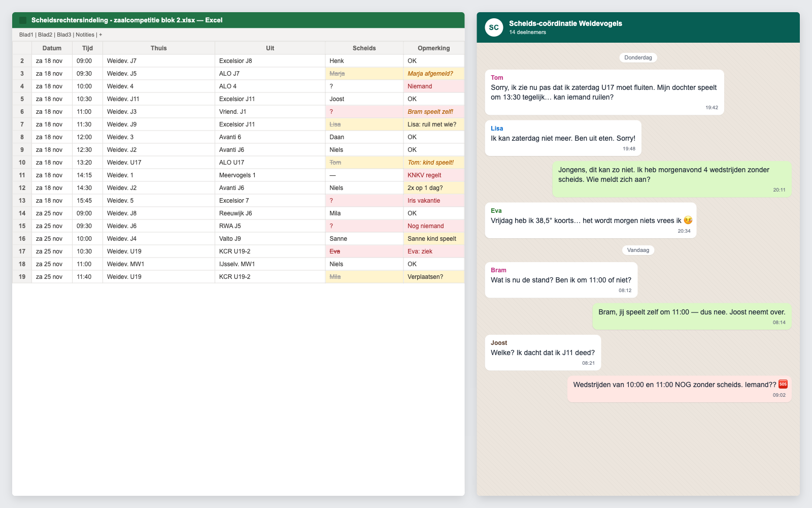
Task: Click the 'Lisa: ruil met wie?' remark
Action: point(434,124)
